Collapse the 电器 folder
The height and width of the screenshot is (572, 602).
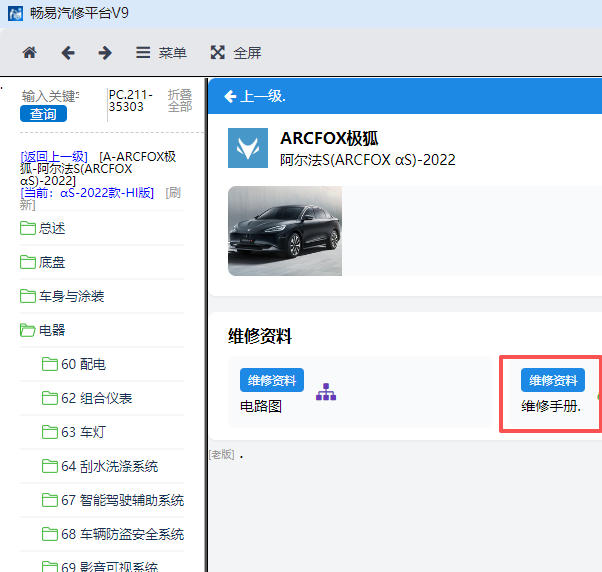pyautogui.click(x=43, y=330)
